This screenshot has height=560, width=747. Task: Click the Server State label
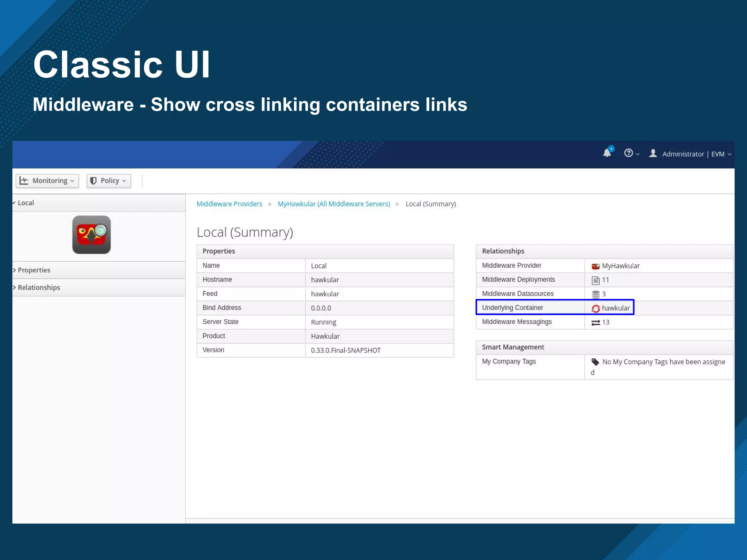click(x=220, y=322)
